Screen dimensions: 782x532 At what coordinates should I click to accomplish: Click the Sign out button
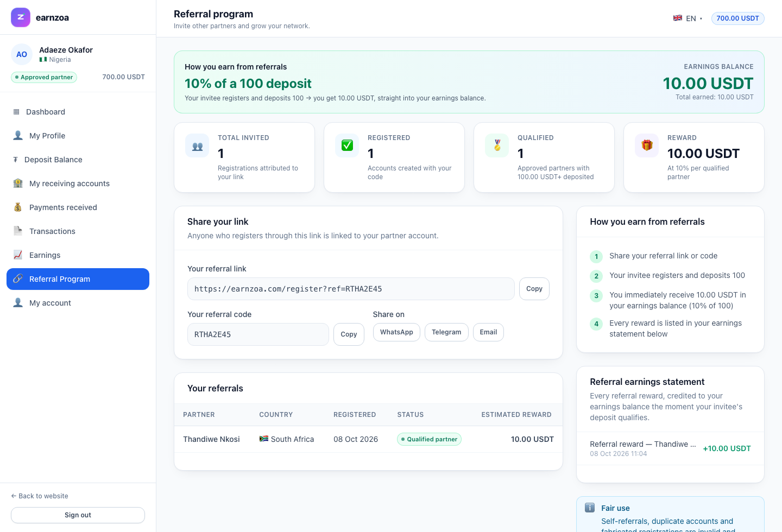(78, 515)
